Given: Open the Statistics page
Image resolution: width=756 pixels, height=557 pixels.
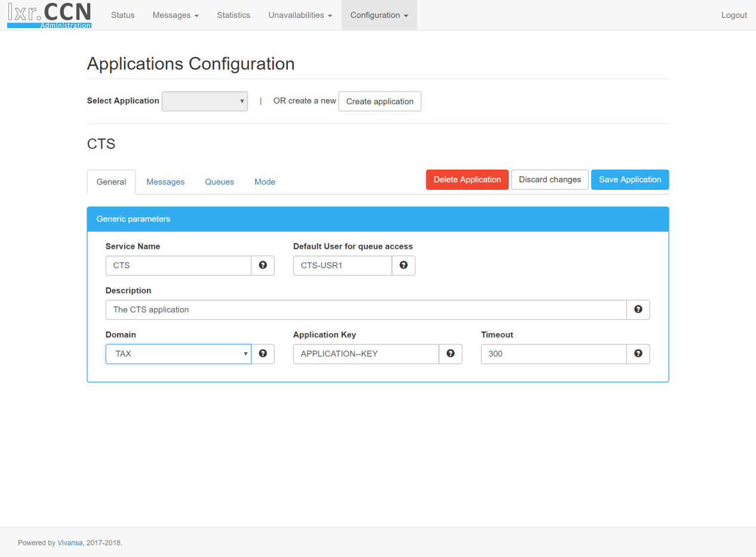Looking at the screenshot, I should pos(233,15).
